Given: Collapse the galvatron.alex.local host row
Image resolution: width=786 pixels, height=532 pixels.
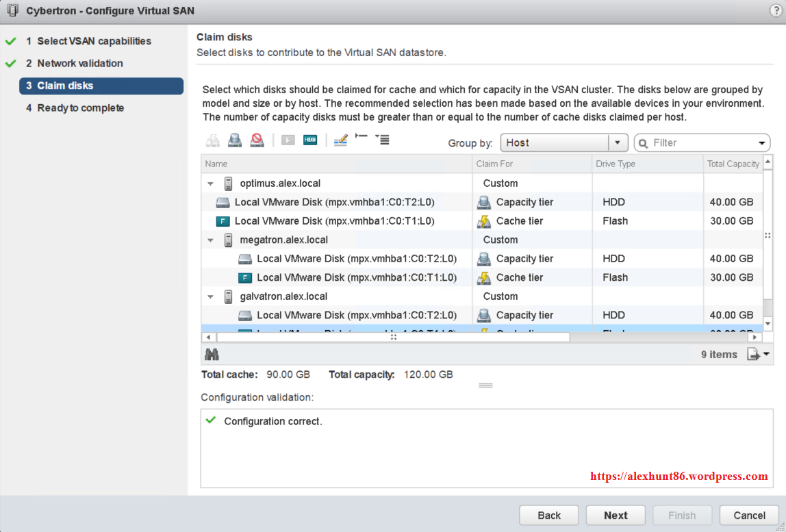Looking at the screenshot, I should click(x=210, y=296).
